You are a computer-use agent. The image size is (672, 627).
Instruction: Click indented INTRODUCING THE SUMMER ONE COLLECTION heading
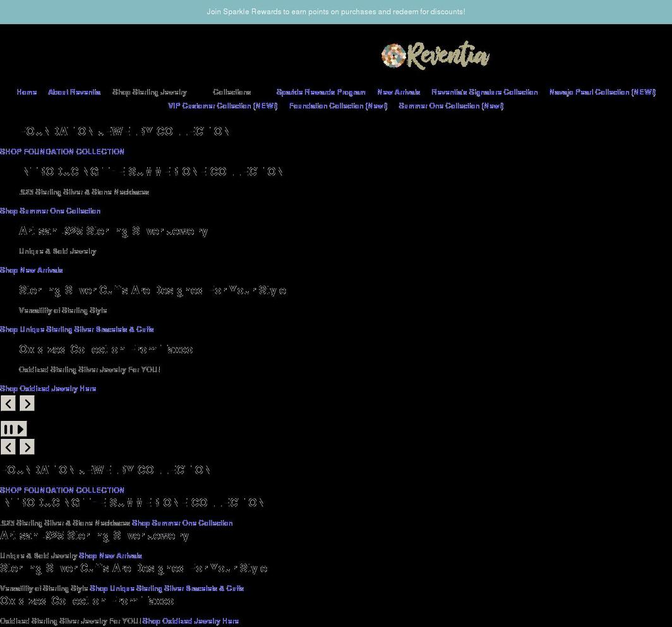click(151, 171)
